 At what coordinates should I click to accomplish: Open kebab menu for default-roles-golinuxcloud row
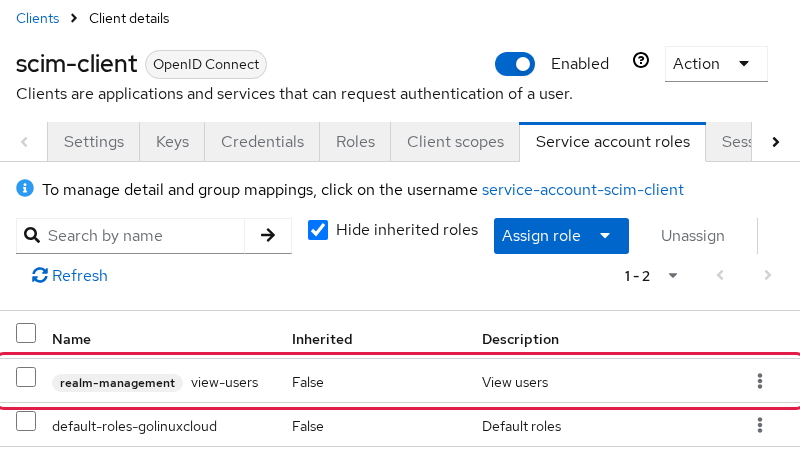pos(760,425)
